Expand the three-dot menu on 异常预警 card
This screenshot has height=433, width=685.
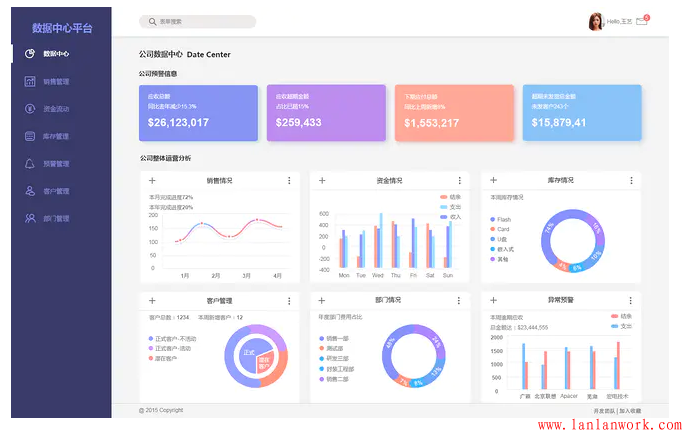point(631,299)
